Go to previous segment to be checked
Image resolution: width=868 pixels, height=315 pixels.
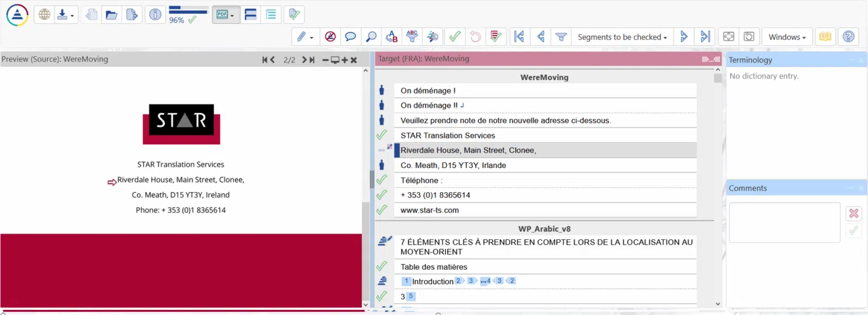(540, 37)
